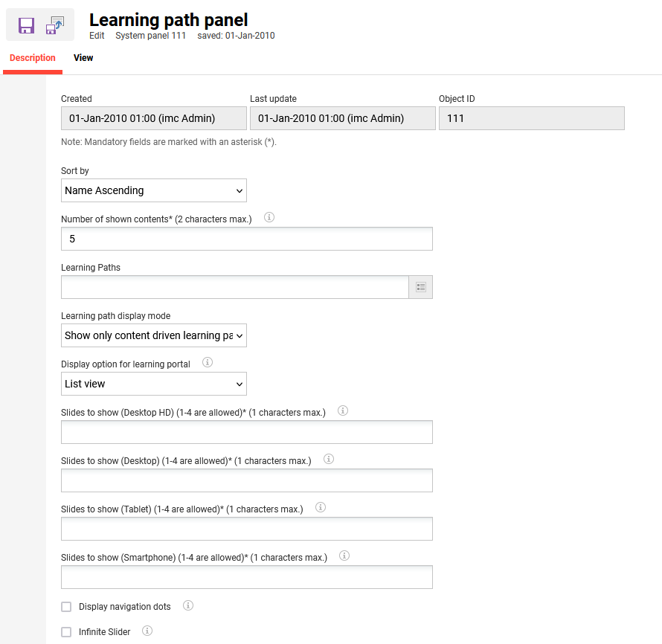The image size is (662, 644).
Task: Focus the Slides to show Desktop field
Action: [x=247, y=480]
